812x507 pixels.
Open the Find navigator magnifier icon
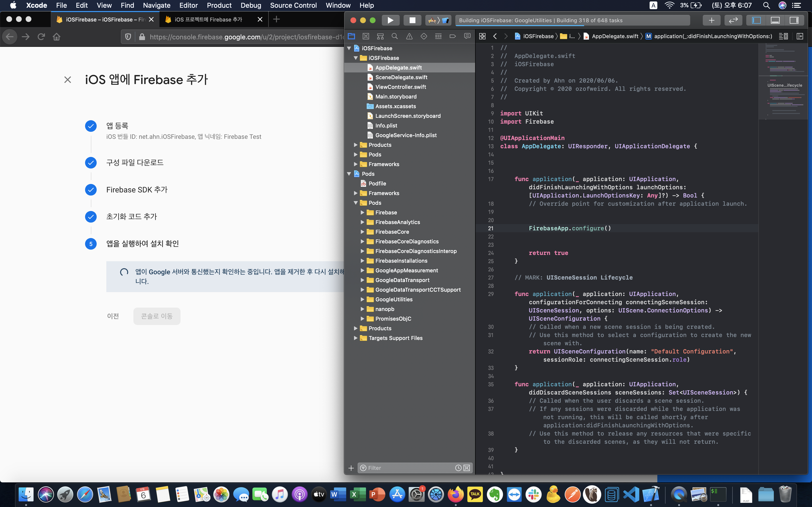tap(395, 36)
